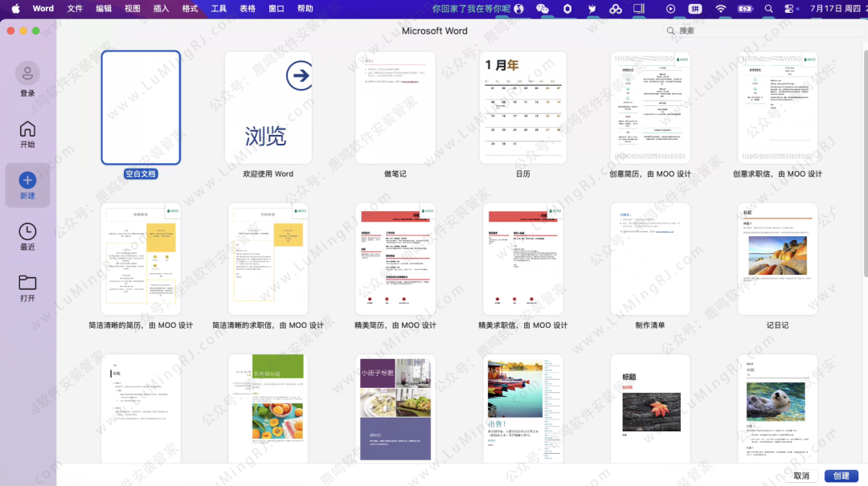
Task: Select the New document plus icon
Action: pyautogui.click(x=27, y=181)
